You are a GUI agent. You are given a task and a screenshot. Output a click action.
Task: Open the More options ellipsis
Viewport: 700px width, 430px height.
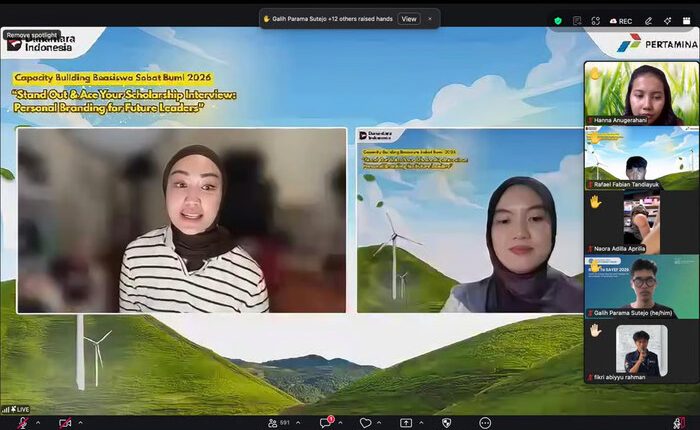click(485, 422)
